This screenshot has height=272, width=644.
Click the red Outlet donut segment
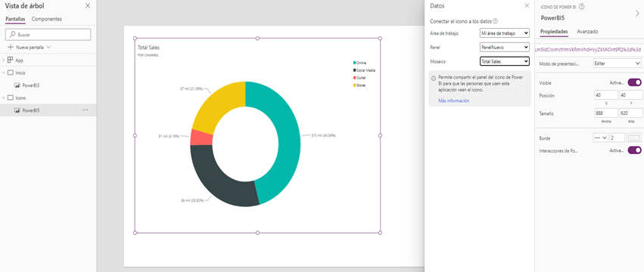click(x=201, y=138)
